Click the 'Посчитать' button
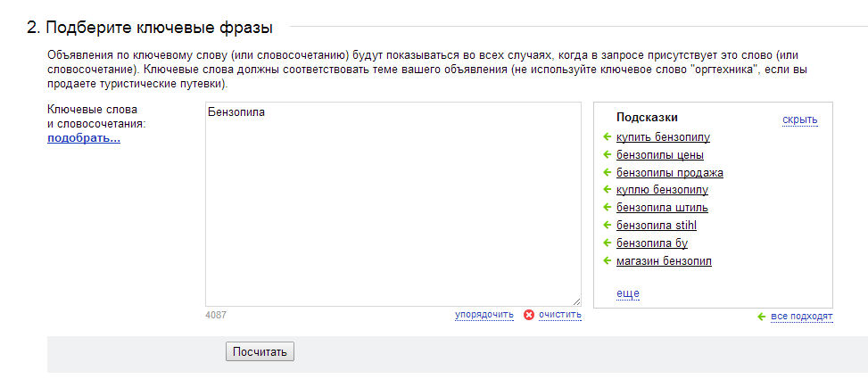This screenshot has width=868, height=379. [x=260, y=352]
